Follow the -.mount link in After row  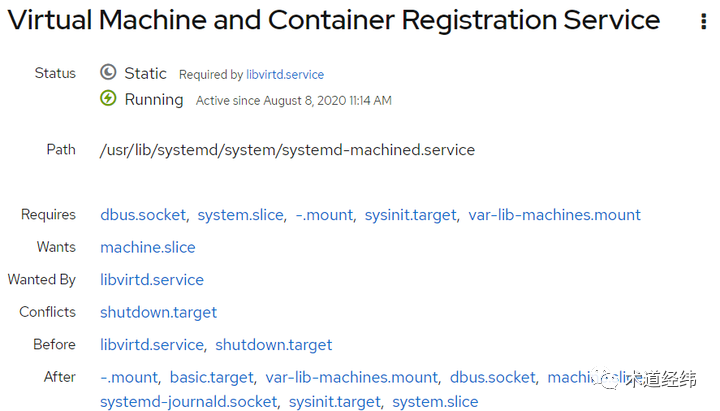coord(129,377)
